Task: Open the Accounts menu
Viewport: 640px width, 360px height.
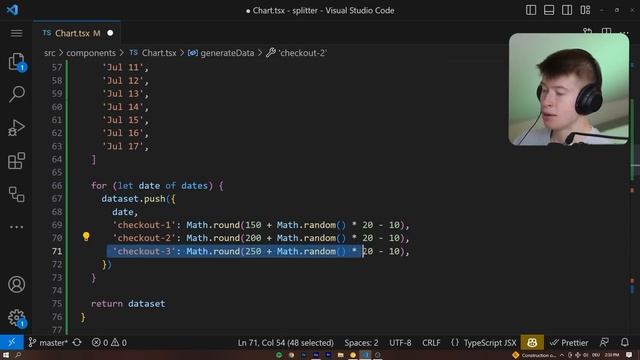Action: [16, 284]
